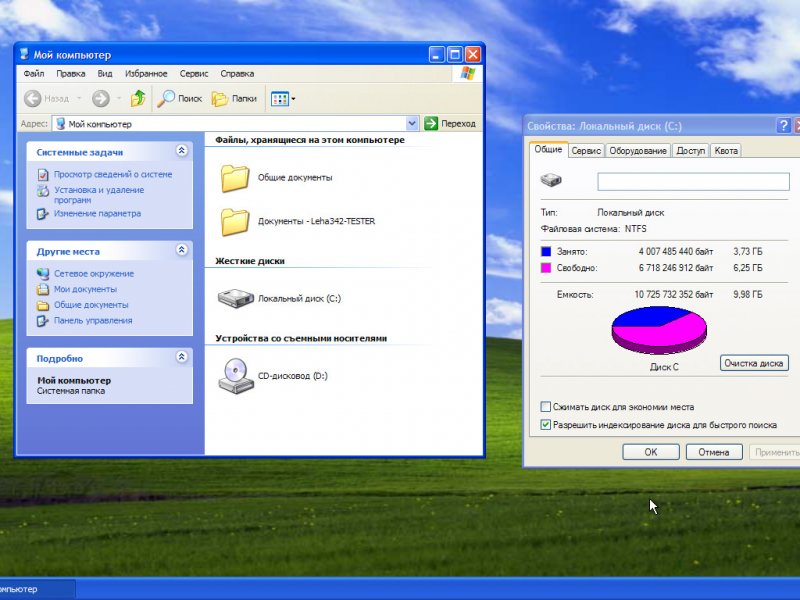Switch to Квота tab
This screenshot has width=800, height=600.
pos(726,151)
